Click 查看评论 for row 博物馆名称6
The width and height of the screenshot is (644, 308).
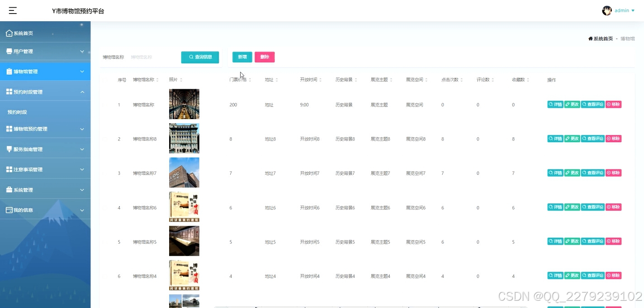[593, 207]
